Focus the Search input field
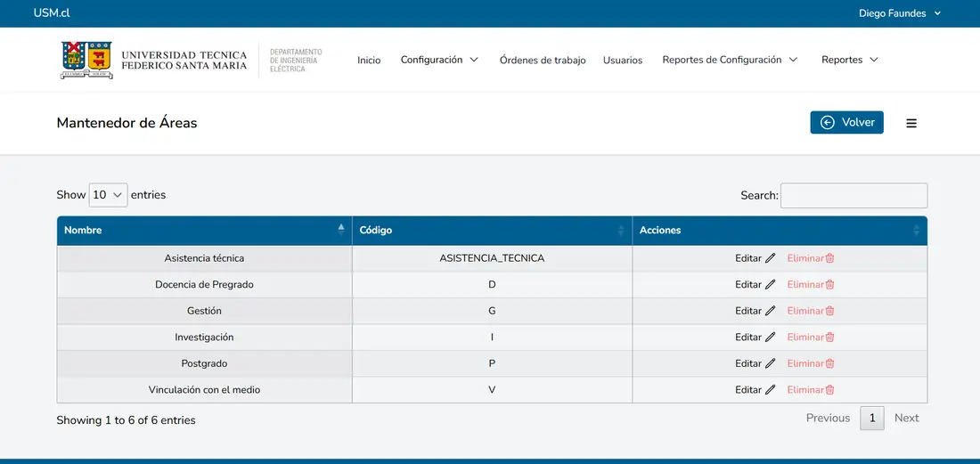This screenshot has width=980, height=464. (x=853, y=195)
